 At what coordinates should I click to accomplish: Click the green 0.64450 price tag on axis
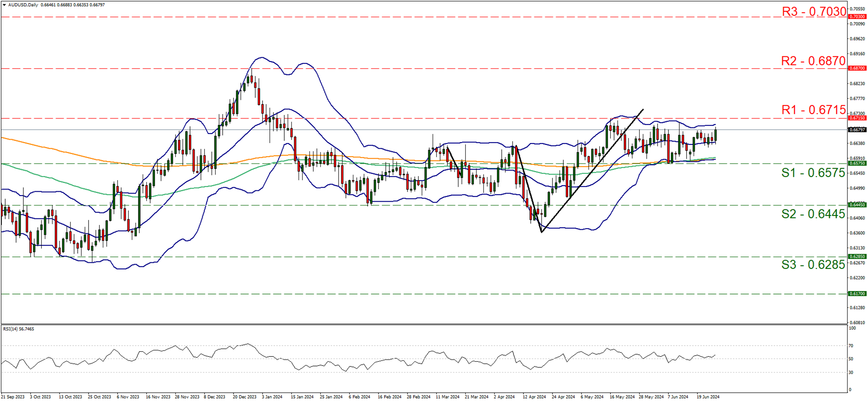click(x=857, y=205)
